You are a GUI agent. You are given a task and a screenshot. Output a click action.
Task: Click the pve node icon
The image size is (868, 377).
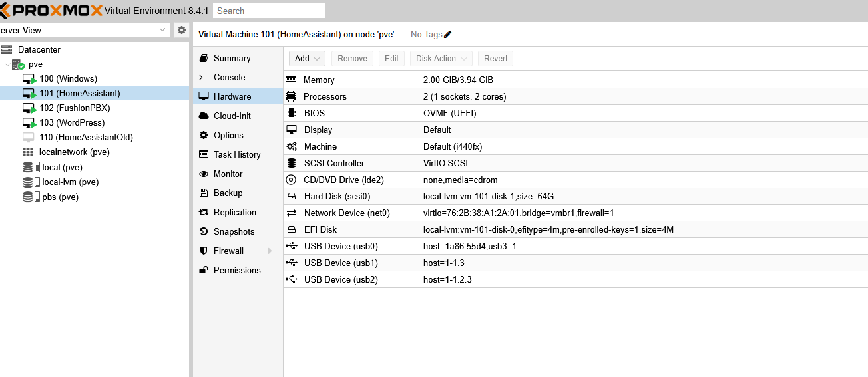(18, 64)
